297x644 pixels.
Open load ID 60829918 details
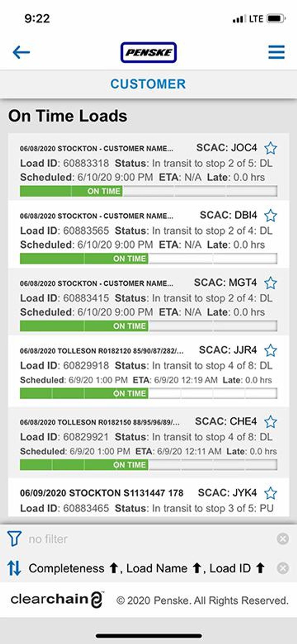click(x=85, y=366)
